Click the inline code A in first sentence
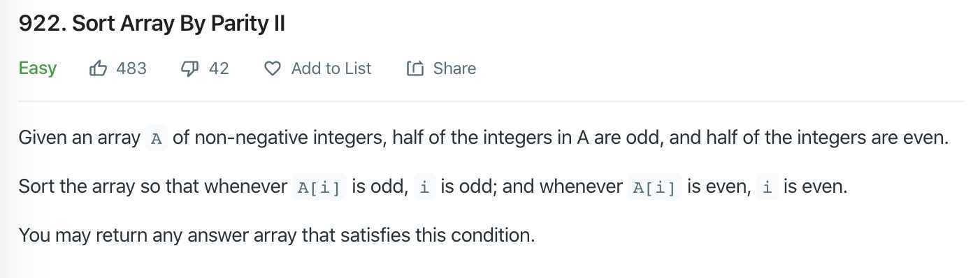980x278 pixels. click(x=157, y=138)
